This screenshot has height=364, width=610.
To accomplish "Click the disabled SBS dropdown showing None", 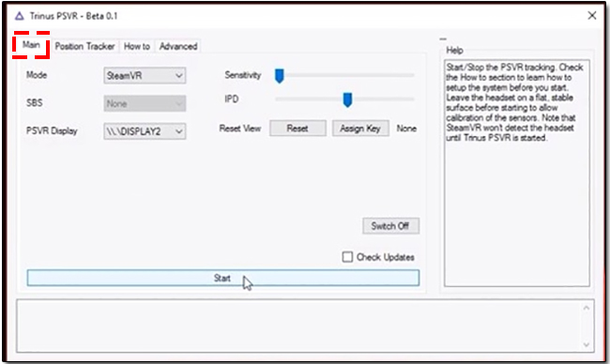I will 145,103.
